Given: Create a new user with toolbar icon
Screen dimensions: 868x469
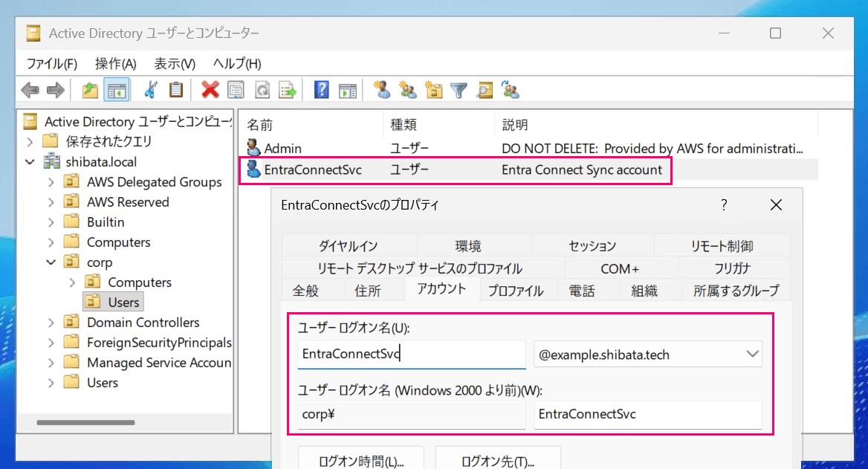Looking at the screenshot, I should (381, 90).
